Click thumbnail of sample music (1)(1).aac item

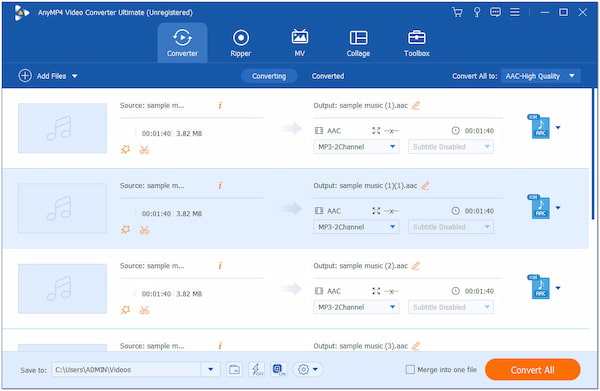coord(62,208)
